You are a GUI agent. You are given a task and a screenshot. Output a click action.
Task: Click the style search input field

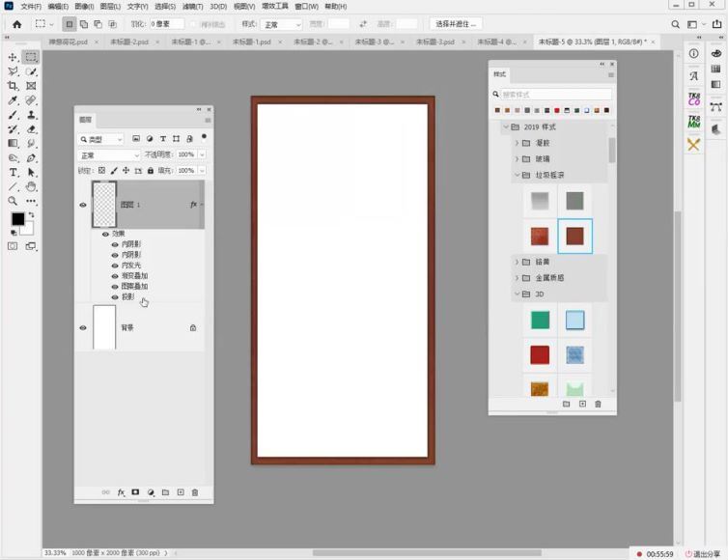point(556,95)
